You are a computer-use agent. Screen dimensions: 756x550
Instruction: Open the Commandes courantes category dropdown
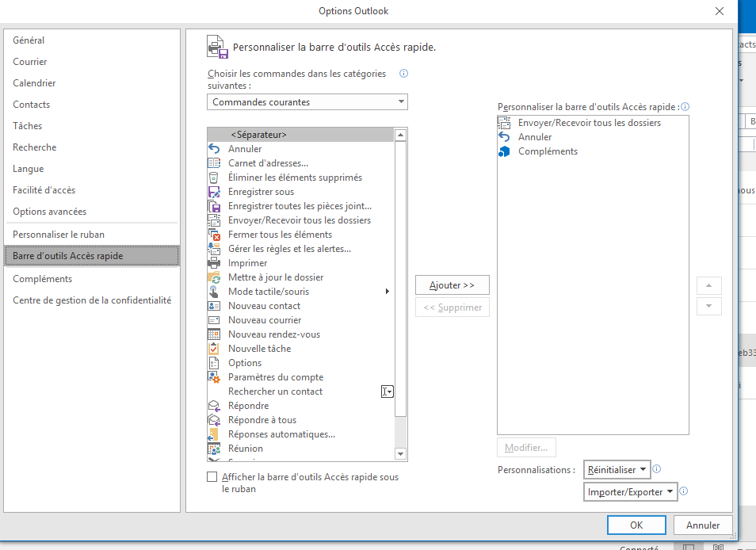point(307,102)
